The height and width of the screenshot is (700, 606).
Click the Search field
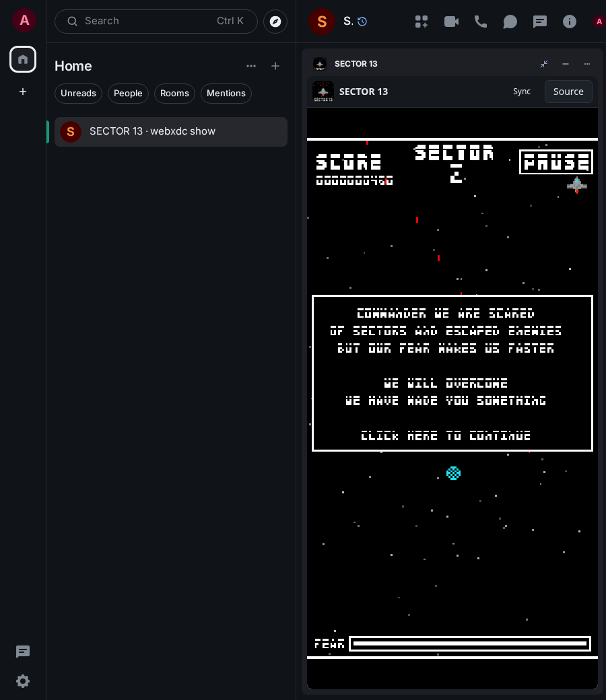[x=156, y=21]
